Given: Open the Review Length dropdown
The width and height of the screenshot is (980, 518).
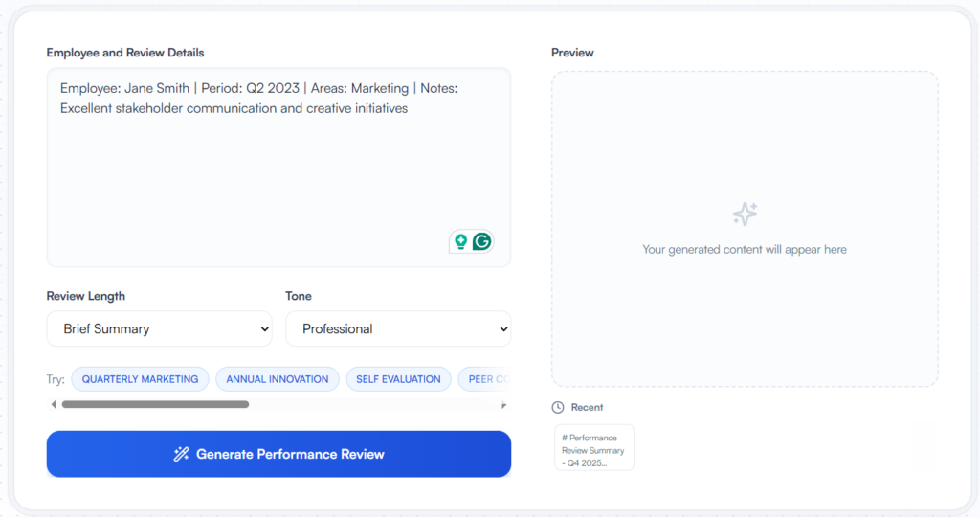Looking at the screenshot, I should coord(160,328).
